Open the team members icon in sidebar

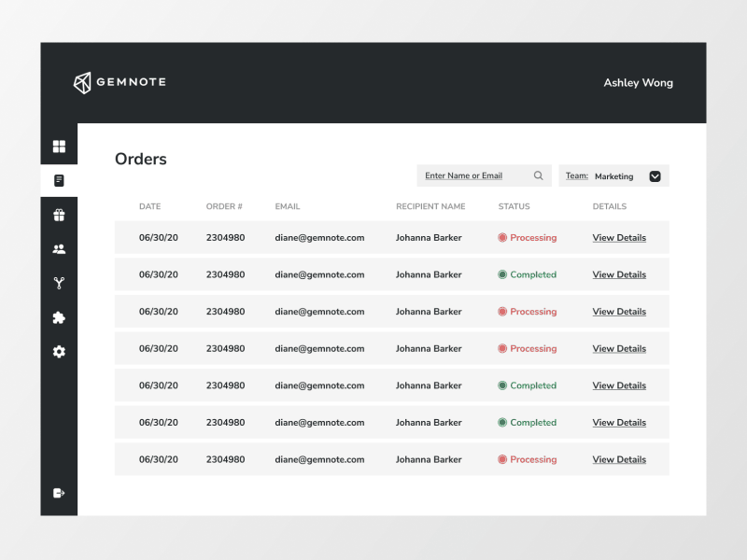pos(59,248)
